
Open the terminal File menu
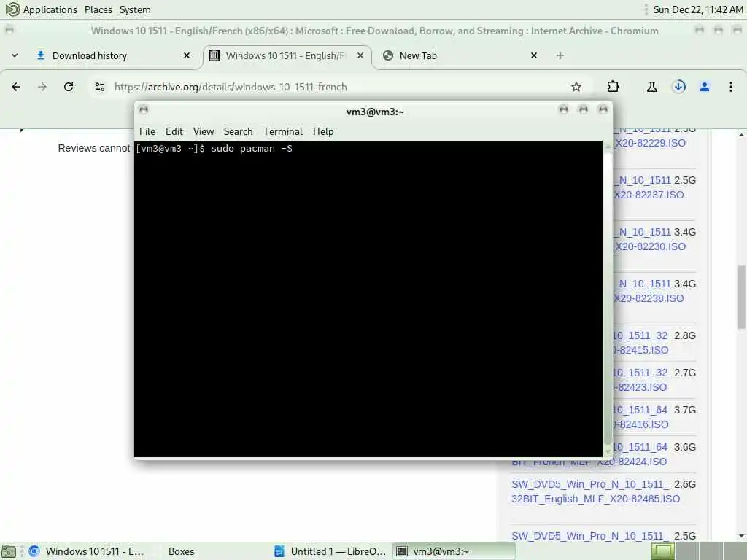[147, 131]
